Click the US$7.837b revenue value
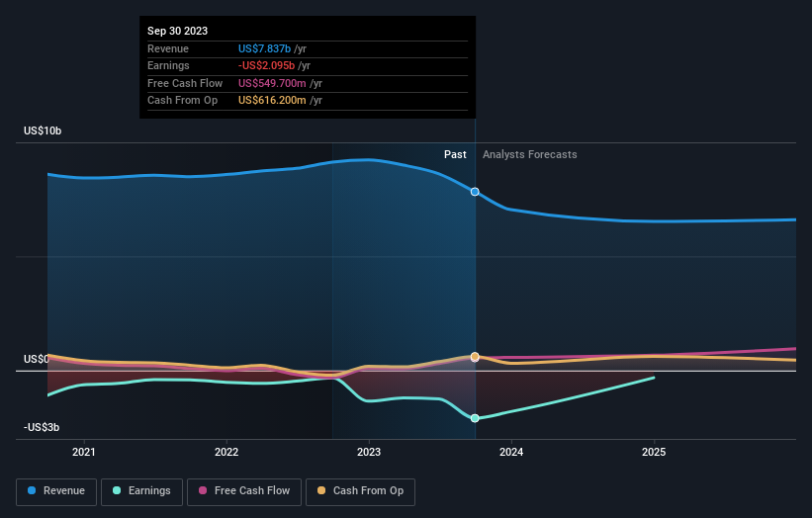 (264, 48)
